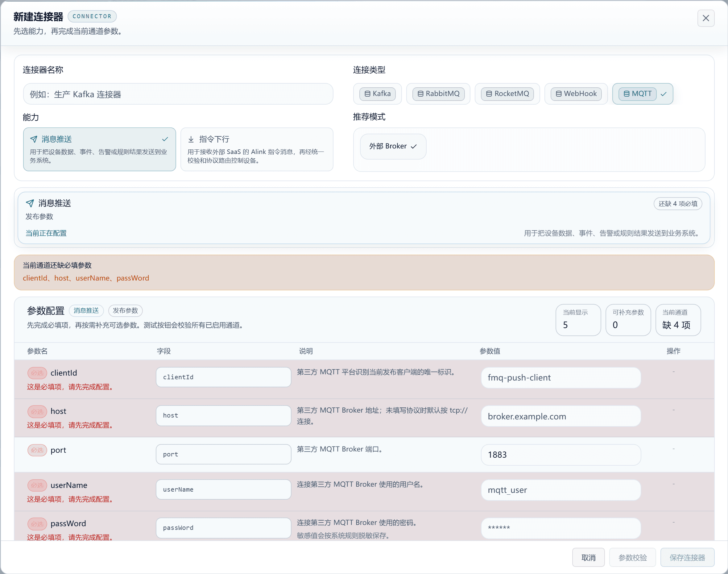Click the checkmark next to MQTT
The height and width of the screenshot is (574, 728).
tap(663, 94)
